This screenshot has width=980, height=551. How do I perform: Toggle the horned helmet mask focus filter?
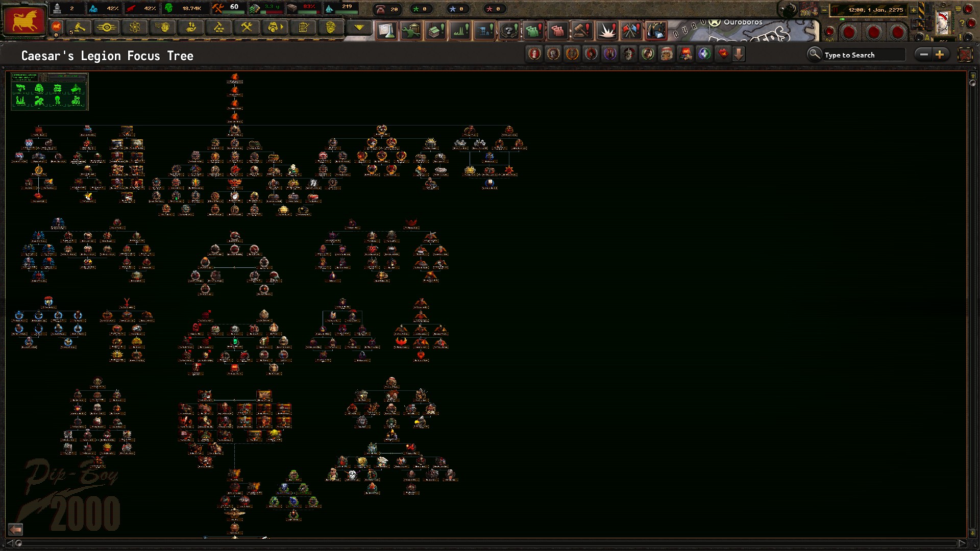point(629,54)
